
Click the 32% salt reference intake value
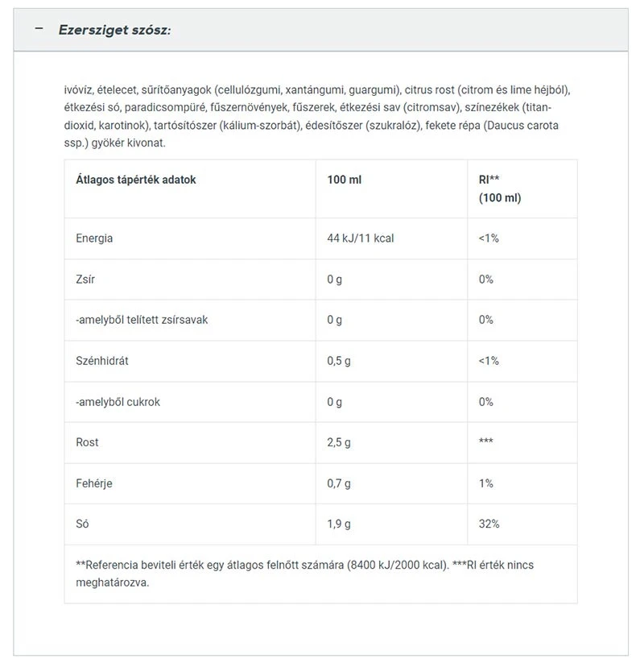(x=489, y=524)
